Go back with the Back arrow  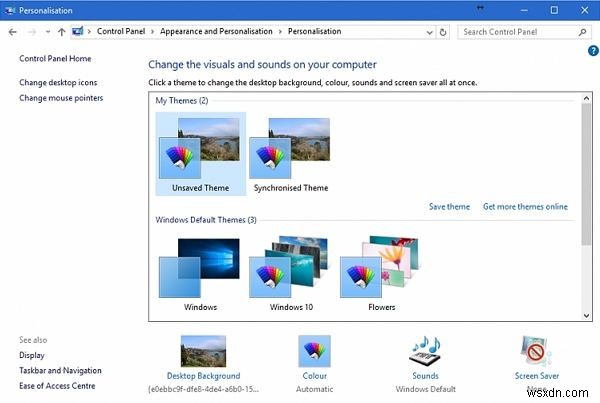click(x=13, y=32)
